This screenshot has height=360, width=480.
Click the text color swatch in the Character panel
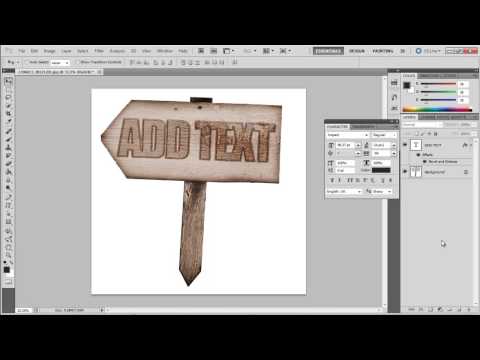point(381,170)
